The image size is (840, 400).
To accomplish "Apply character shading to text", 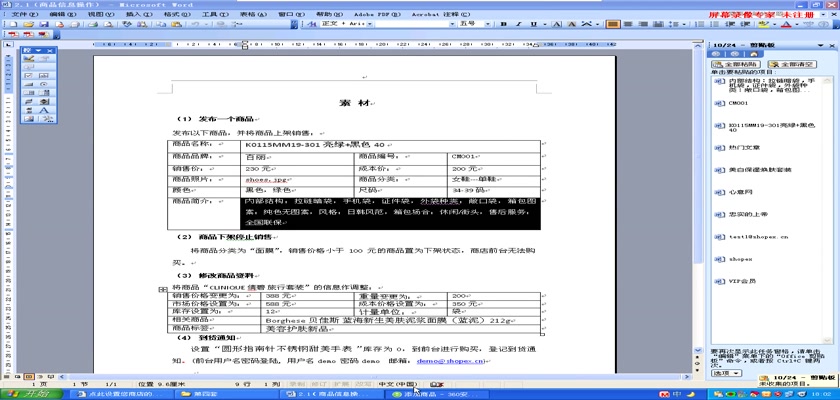I will pyautogui.click(x=572, y=24).
